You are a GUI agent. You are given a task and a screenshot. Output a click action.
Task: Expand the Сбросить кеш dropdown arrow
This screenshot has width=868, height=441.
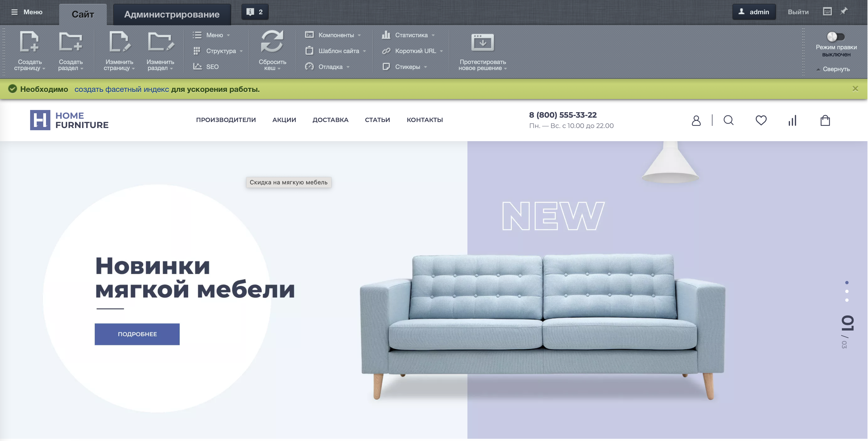click(x=279, y=69)
